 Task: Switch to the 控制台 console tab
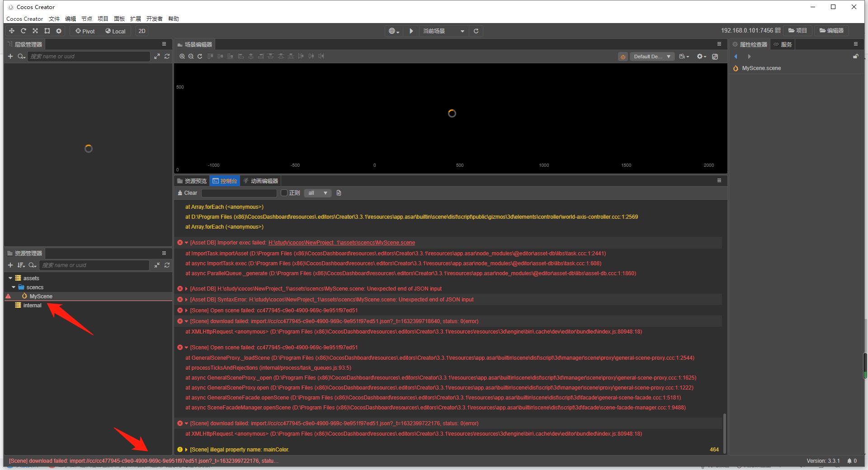[225, 181]
